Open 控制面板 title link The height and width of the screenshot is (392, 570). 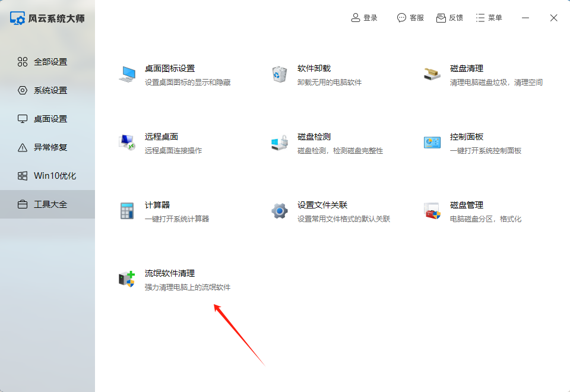point(467,137)
